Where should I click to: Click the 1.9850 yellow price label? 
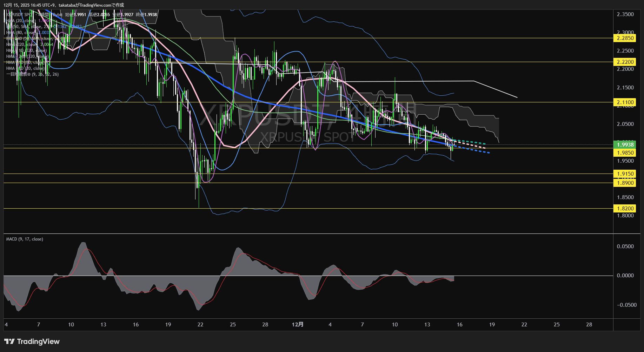click(x=625, y=153)
